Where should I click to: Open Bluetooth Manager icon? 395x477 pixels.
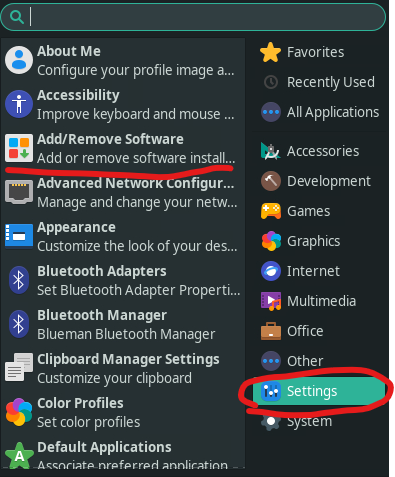[19, 324]
